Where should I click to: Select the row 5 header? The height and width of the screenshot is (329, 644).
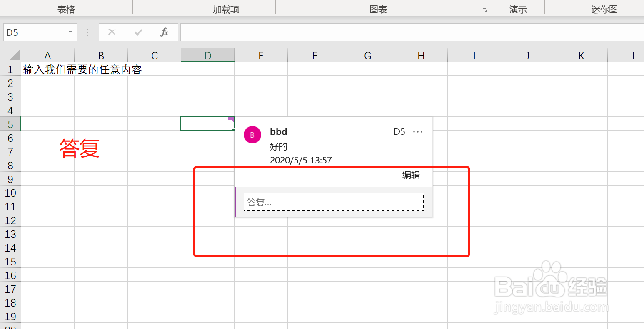coord(10,124)
